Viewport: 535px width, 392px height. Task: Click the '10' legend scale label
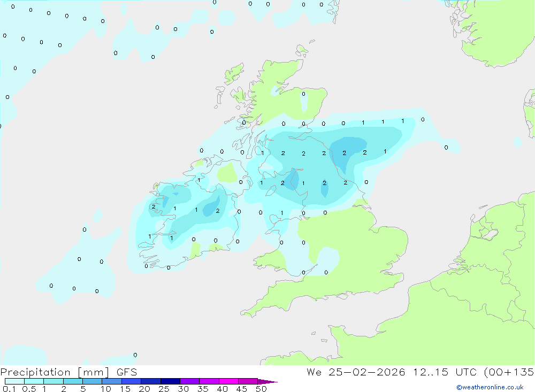tap(106, 389)
